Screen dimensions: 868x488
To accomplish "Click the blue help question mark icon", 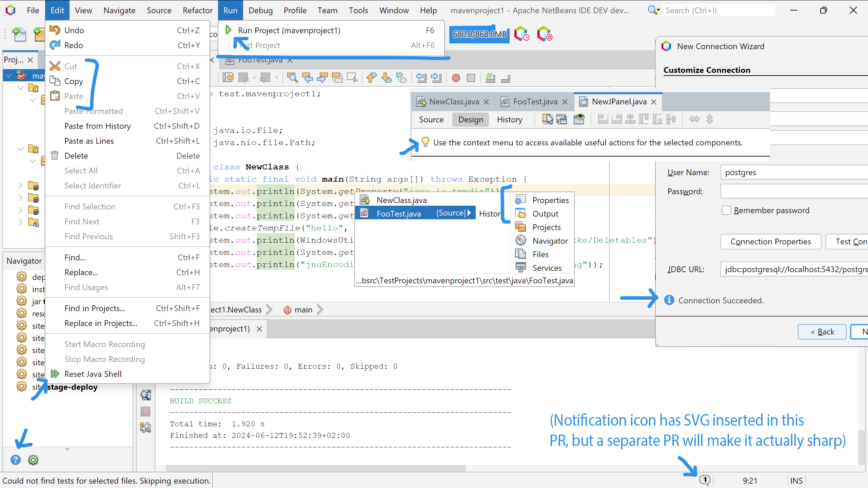I will [x=16, y=460].
